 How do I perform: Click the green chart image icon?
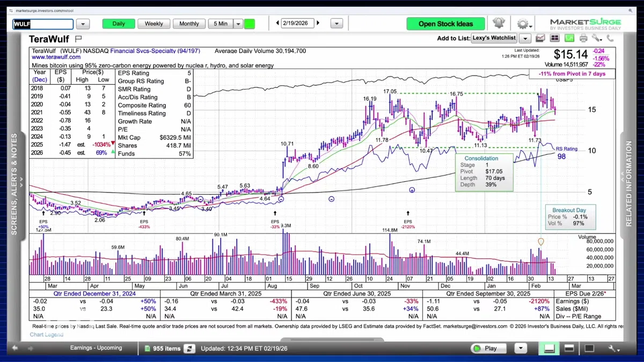point(569,38)
